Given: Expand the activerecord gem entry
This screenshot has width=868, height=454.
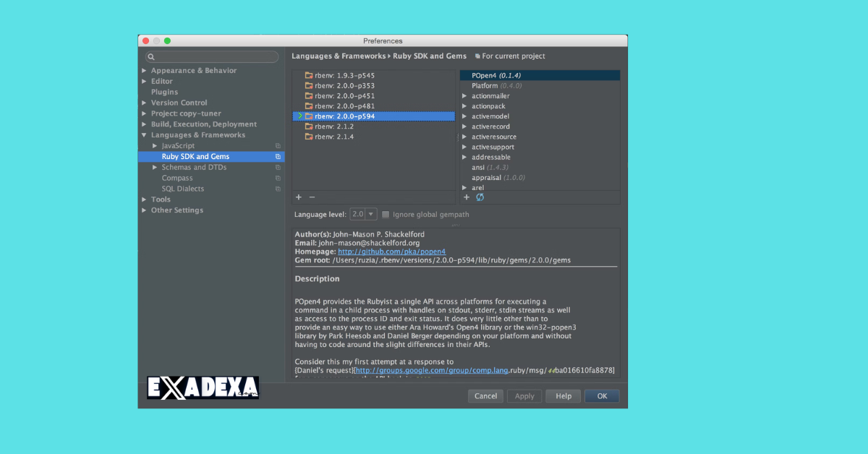Looking at the screenshot, I should click(x=464, y=127).
